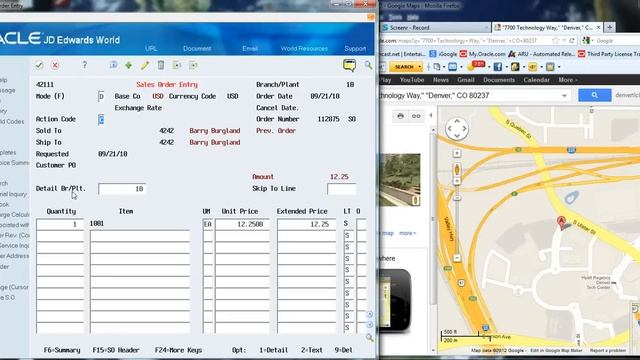
Task: Click the Street View pegman icon
Action: [457, 169]
